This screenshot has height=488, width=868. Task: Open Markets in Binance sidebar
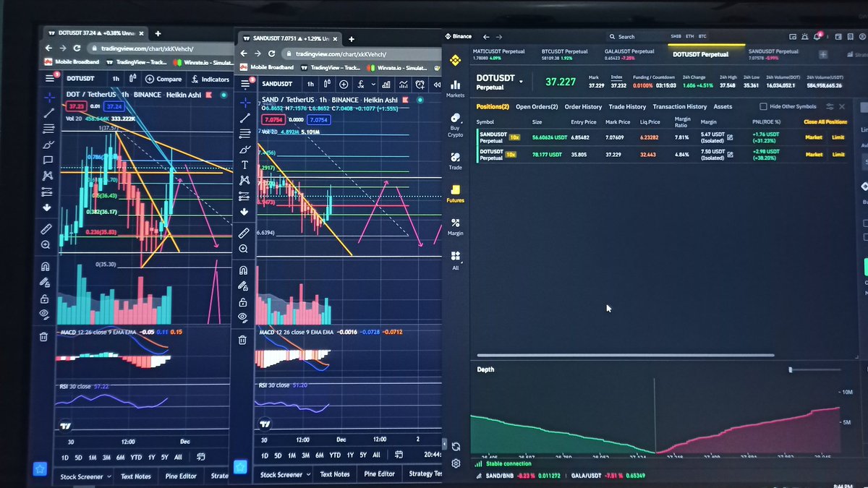coord(455,88)
